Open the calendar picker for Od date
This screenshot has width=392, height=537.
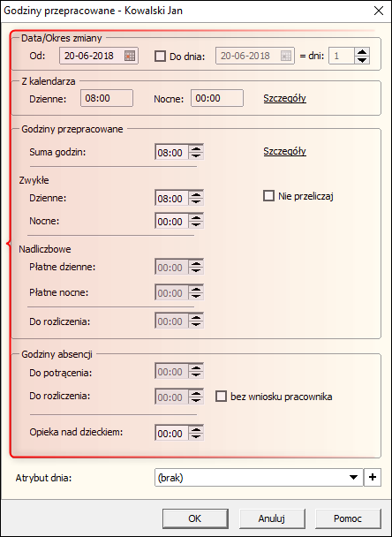[x=130, y=56]
